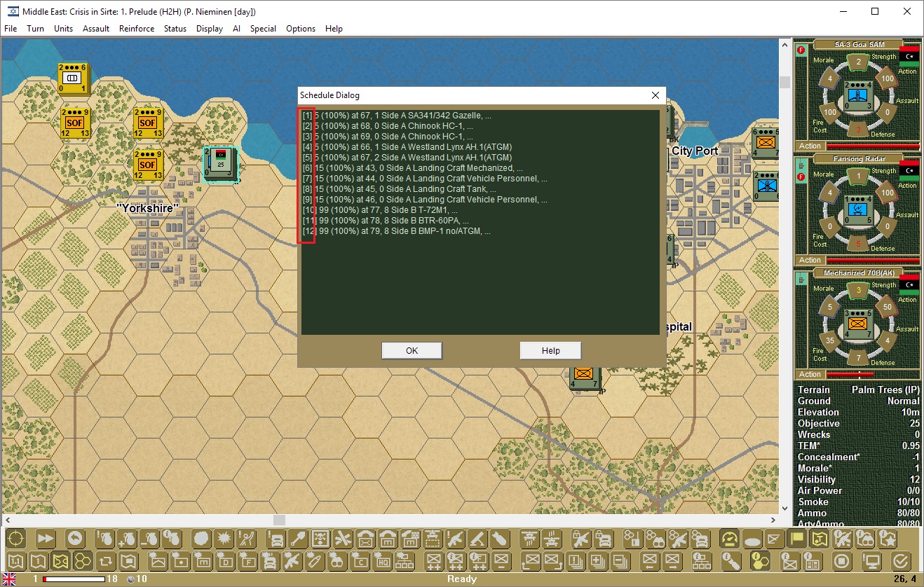Click the explosion burst toolbar icon

click(224, 539)
